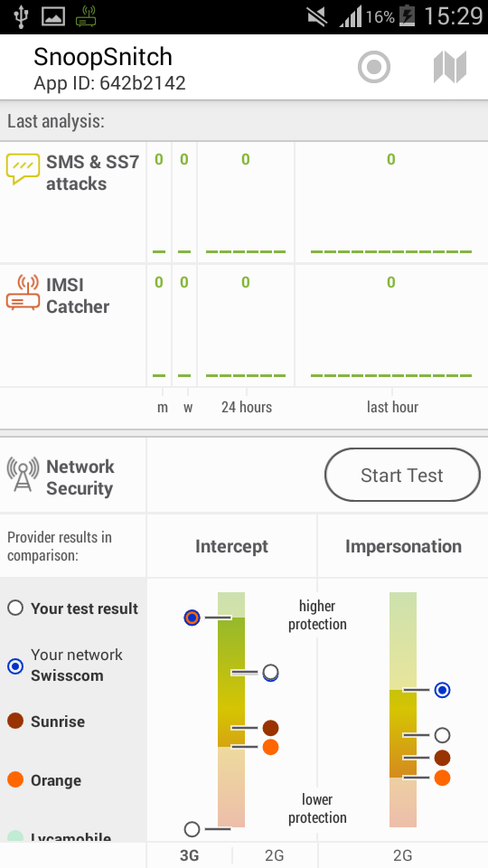Tap the Swisscom marker on Impersonation bar
This screenshot has width=488, height=868.
[442, 690]
